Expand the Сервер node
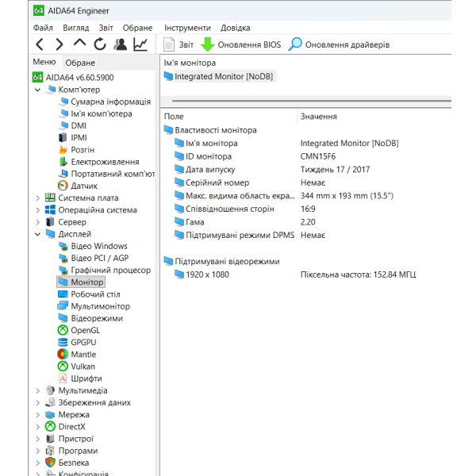 tap(37, 222)
